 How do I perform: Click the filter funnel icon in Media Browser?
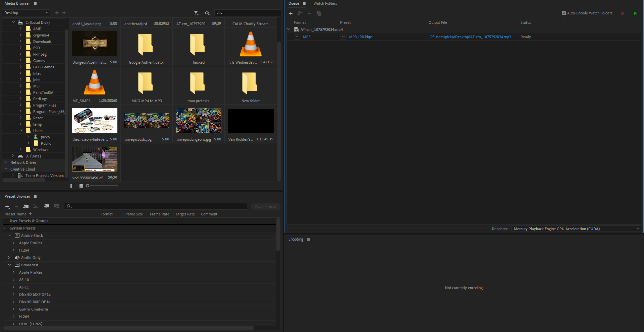click(x=196, y=13)
